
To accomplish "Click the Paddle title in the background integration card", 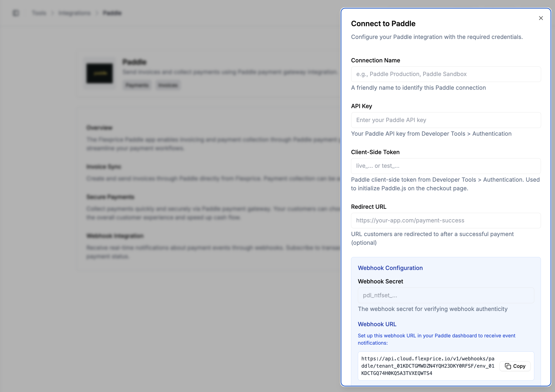I will tap(134, 62).
